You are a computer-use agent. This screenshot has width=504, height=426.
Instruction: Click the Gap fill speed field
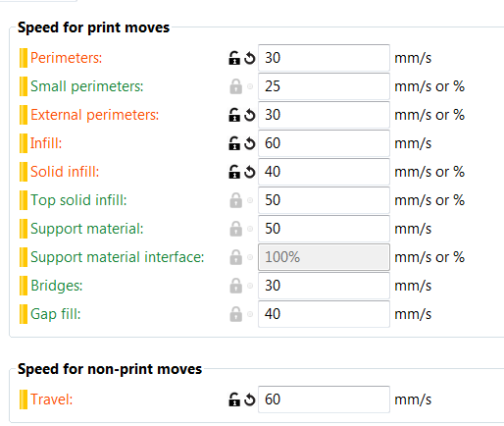(324, 314)
